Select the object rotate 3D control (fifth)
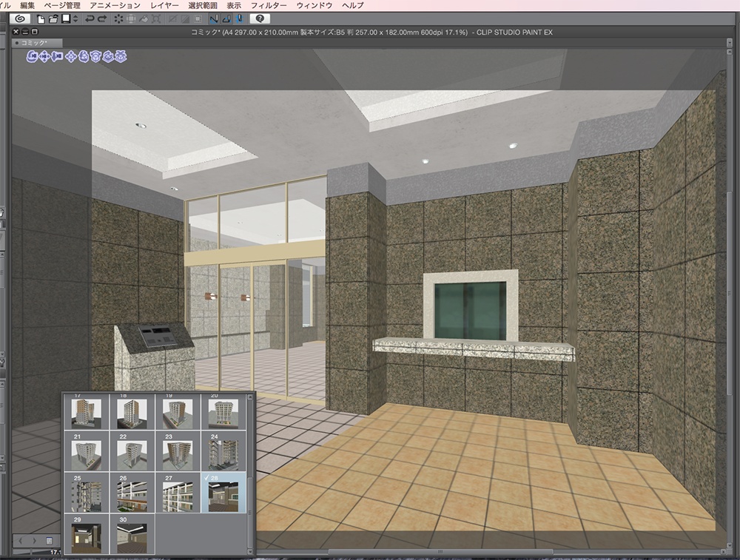The image size is (740, 560). tap(84, 57)
